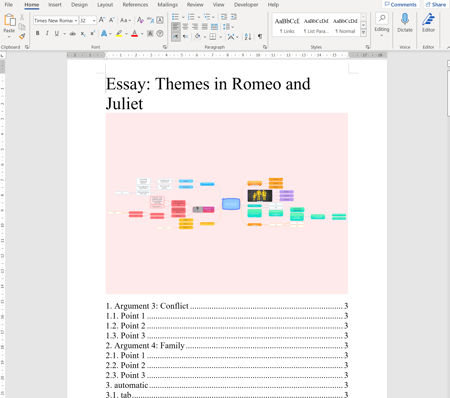Switch to the Insert tab
This screenshot has height=398, width=450.
[x=55, y=5]
